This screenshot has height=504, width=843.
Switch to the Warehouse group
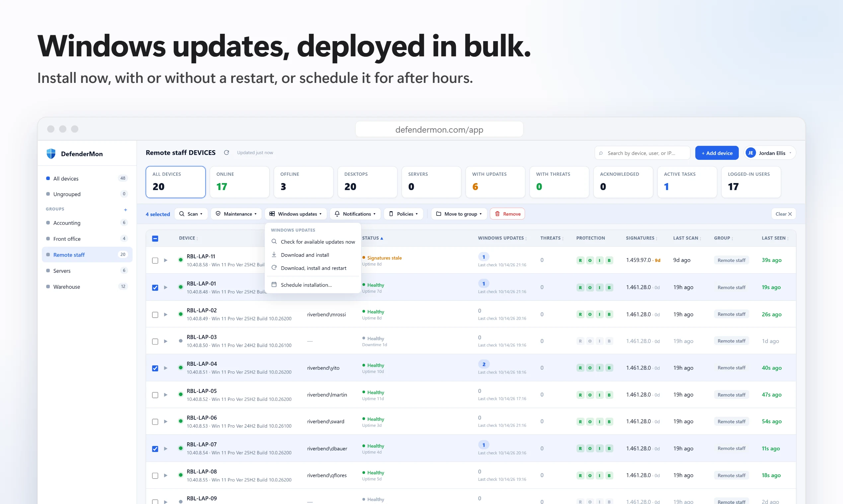tap(87, 286)
